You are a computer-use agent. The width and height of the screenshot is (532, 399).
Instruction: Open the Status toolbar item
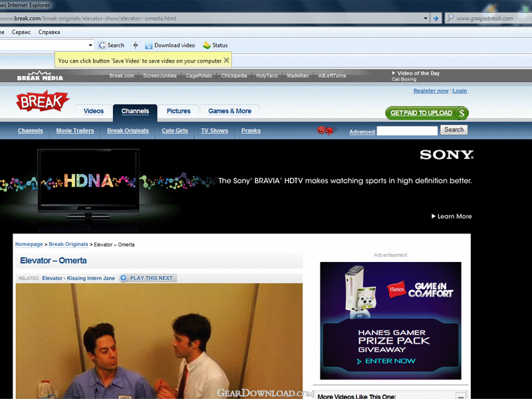215,45
